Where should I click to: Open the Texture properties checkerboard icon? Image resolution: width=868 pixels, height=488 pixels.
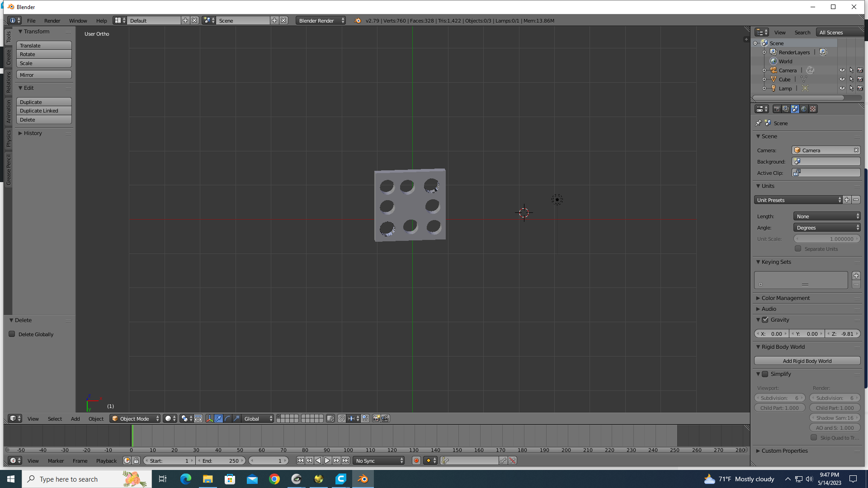click(813, 109)
